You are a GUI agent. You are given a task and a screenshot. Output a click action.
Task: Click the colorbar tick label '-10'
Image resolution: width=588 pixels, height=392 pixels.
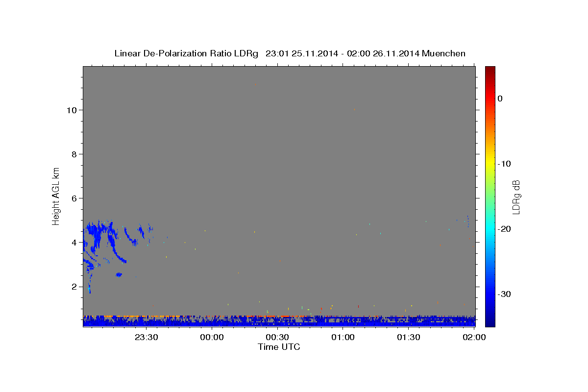click(x=504, y=164)
